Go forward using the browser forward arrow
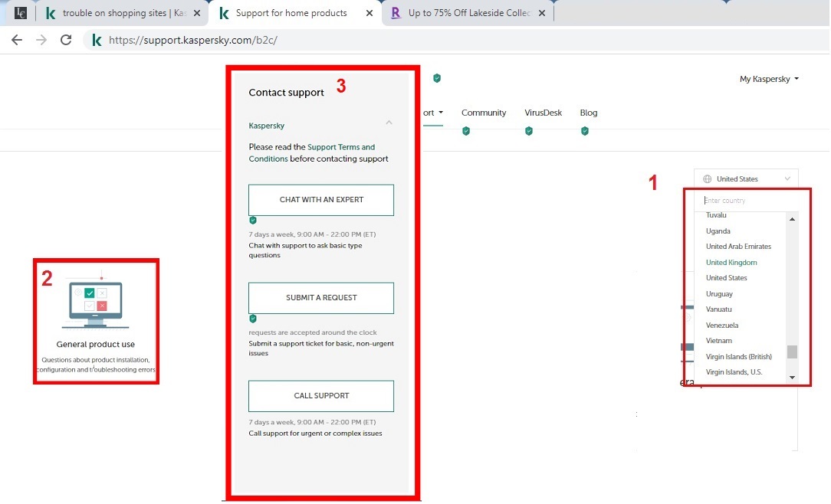 [x=41, y=40]
